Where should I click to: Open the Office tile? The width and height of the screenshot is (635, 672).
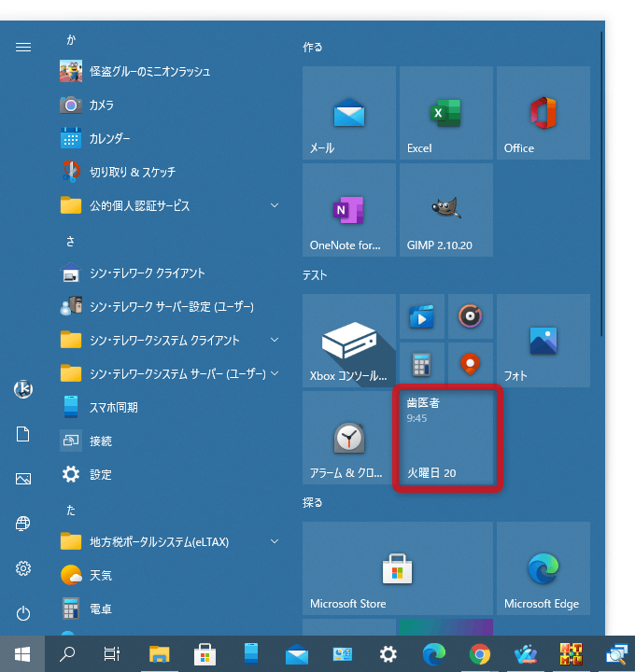543,113
